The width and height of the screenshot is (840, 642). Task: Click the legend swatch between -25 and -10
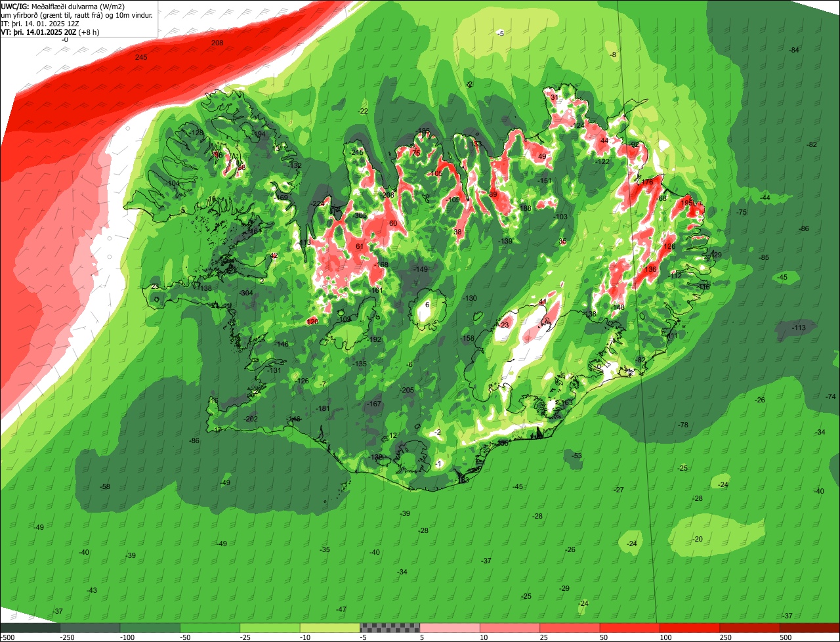point(270,628)
